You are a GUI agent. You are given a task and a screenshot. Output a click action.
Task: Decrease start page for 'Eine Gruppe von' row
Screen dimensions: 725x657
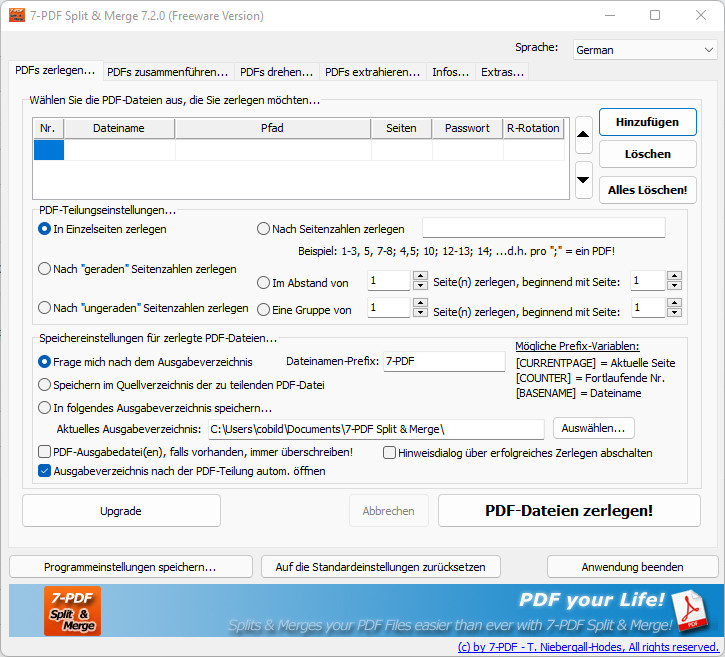click(x=675, y=312)
